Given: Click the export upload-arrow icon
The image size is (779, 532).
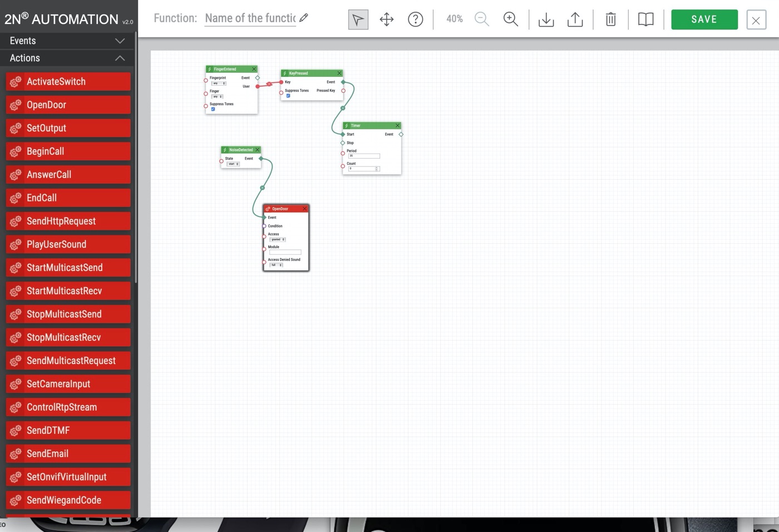Looking at the screenshot, I should 575,19.
